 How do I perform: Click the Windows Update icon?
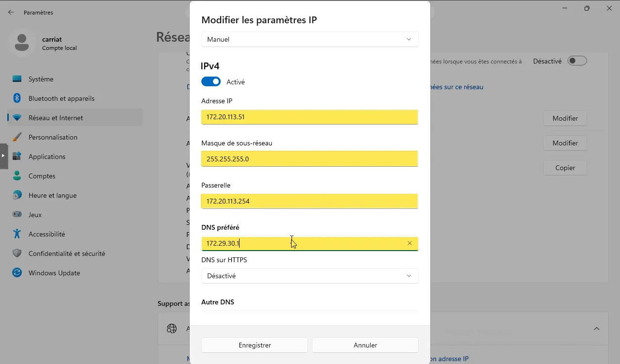17,273
